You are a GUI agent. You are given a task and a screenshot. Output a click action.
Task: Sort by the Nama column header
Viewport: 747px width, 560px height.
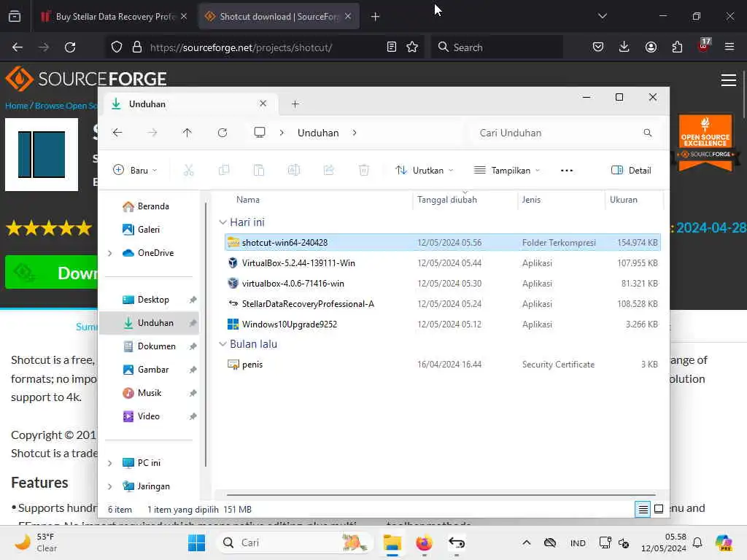coord(248,200)
